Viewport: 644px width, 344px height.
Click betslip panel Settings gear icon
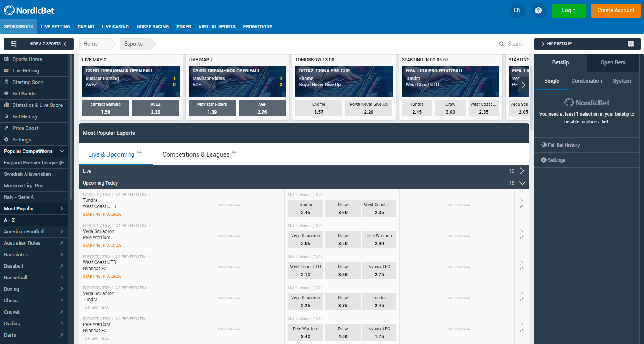(544, 160)
